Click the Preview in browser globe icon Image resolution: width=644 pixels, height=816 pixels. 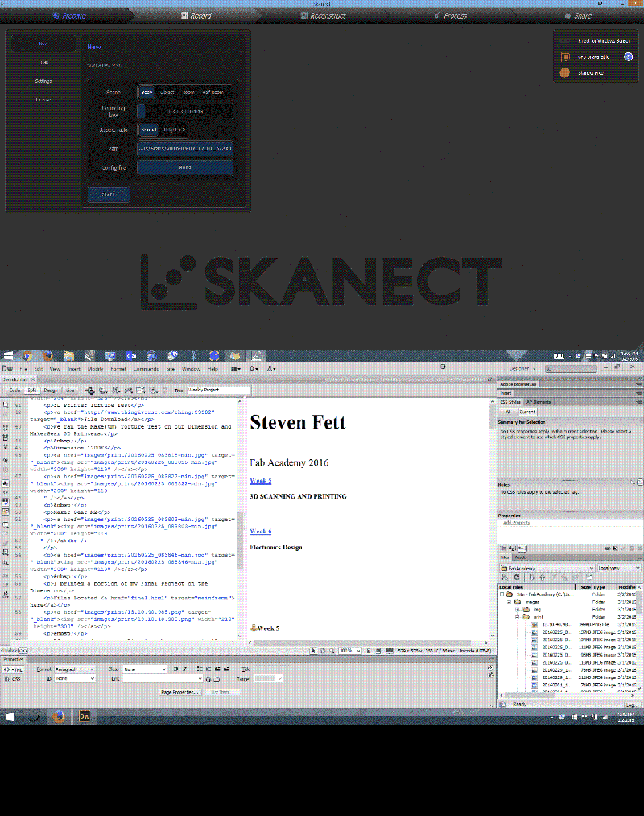coord(103,391)
